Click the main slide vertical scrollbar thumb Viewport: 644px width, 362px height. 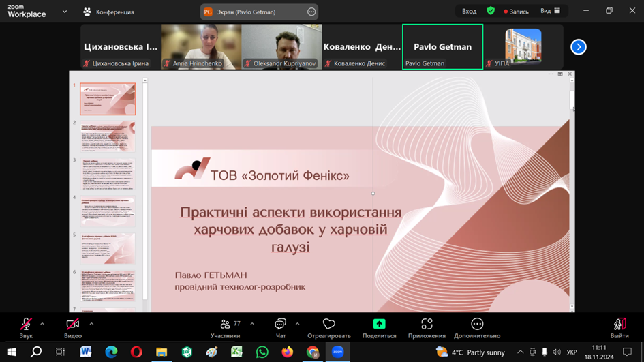(x=572, y=100)
